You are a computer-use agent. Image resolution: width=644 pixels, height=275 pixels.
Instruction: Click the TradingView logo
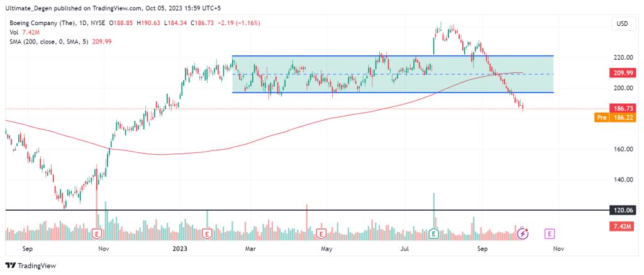click(30, 266)
